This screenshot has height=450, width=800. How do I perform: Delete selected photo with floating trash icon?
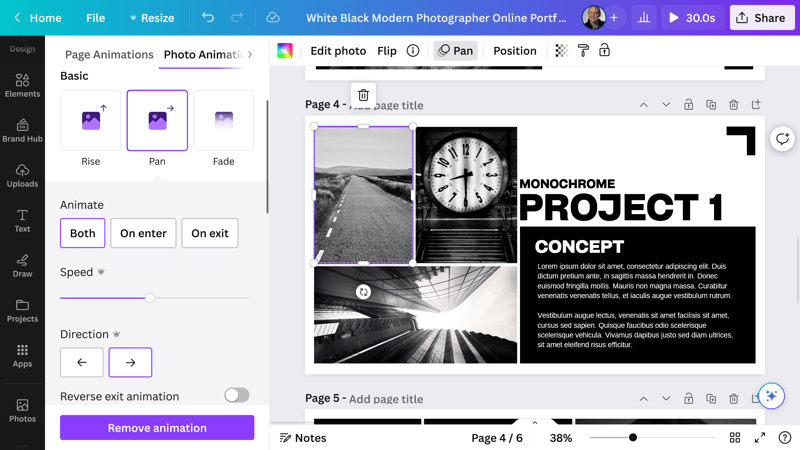tap(363, 95)
